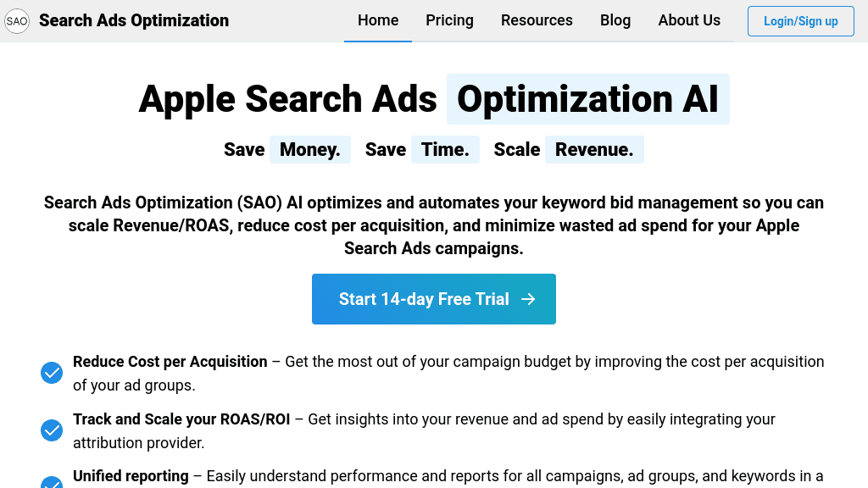Navigate to the Blog
The width and height of the screenshot is (868, 488).
click(x=615, y=20)
